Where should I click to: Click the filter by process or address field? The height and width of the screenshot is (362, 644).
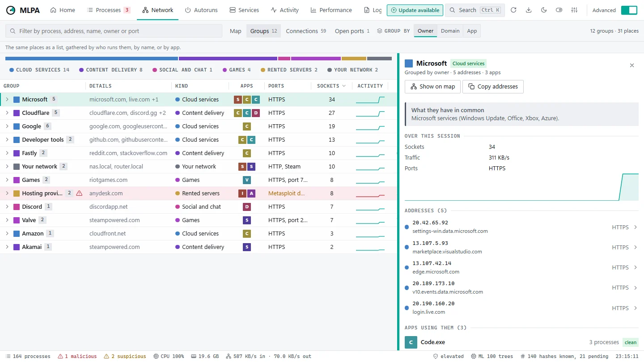pos(114,31)
